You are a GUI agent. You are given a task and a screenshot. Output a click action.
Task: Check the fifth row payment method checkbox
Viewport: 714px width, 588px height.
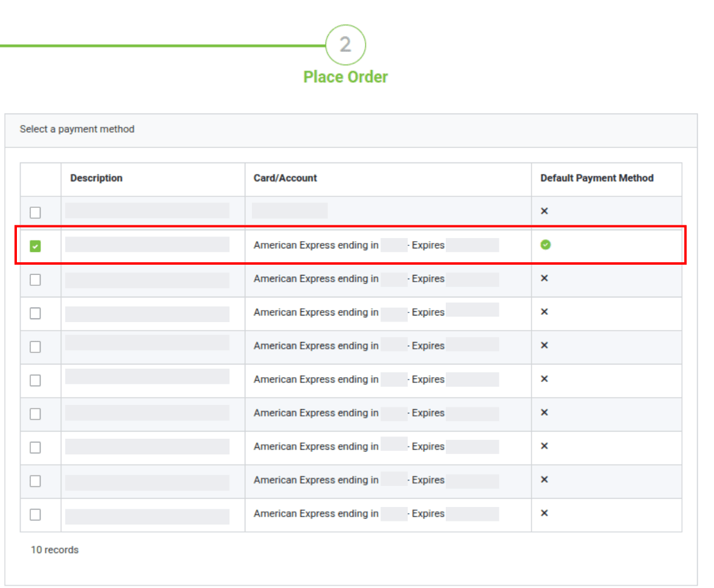click(35, 347)
